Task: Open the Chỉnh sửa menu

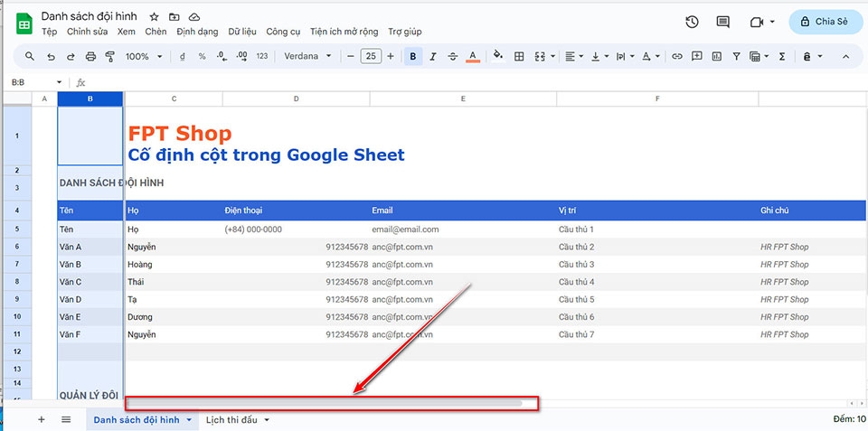Action: [x=88, y=33]
